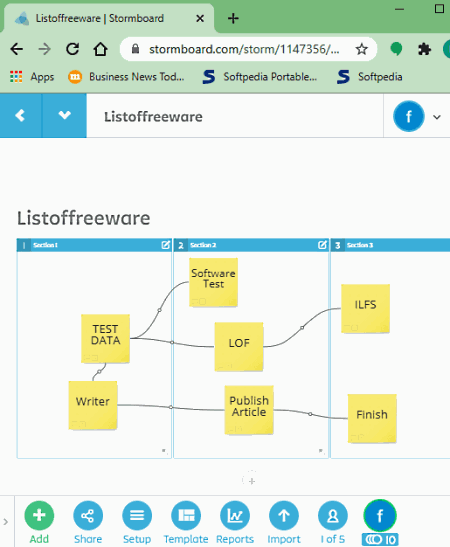Open the Softpedia bookmark
The image size is (450, 547).
point(370,77)
